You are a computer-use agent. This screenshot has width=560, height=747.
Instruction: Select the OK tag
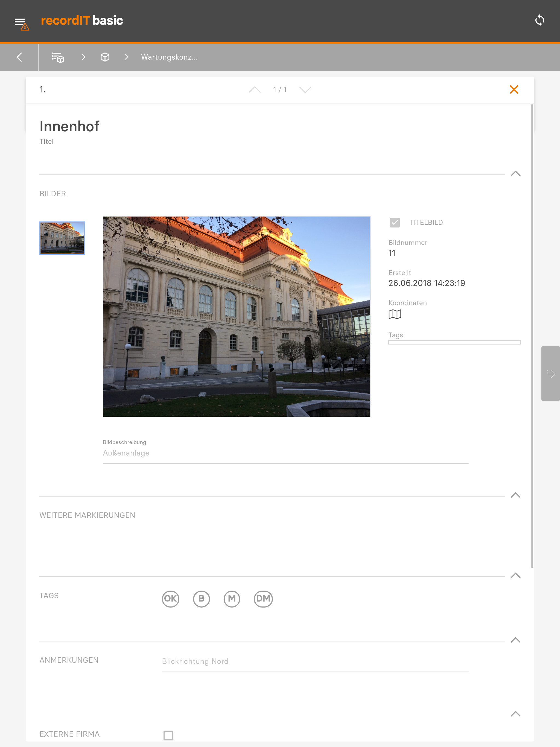tap(171, 599)
